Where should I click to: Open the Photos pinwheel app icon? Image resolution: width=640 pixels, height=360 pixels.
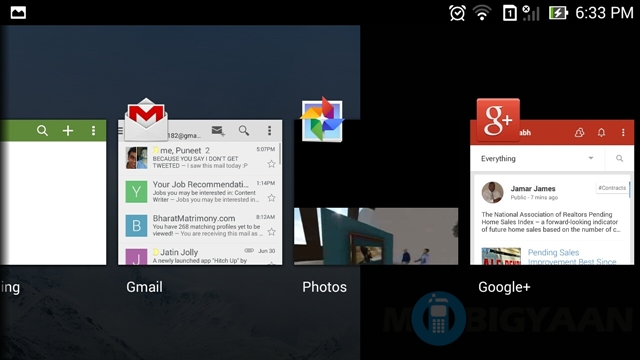tap(322, 119)
